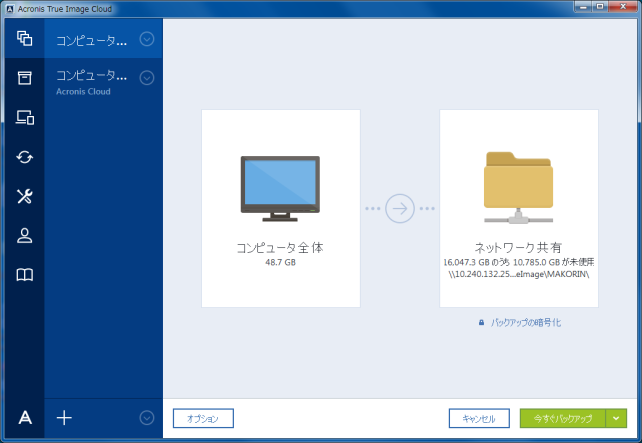
Task: Click the キャンセル button
Action: point(479,418)
